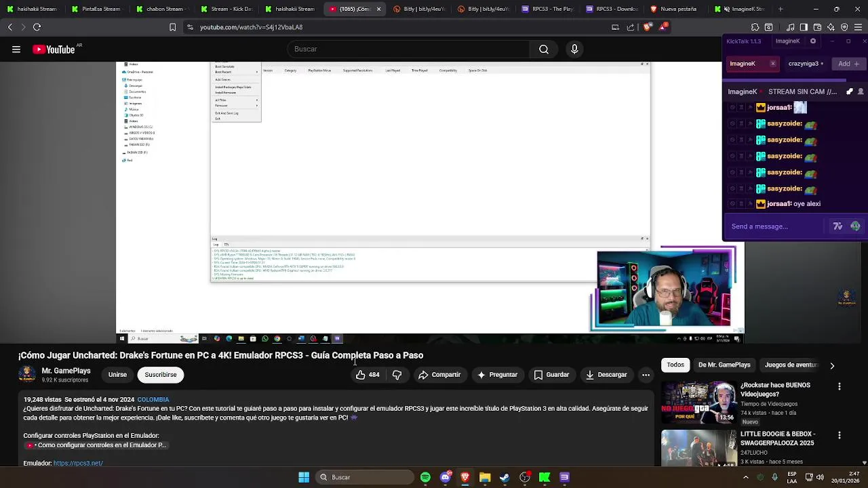This screenshot has width=868, height=488.
Task: Open Spotify from the taskbar
Action: click(x=425, y=477)
